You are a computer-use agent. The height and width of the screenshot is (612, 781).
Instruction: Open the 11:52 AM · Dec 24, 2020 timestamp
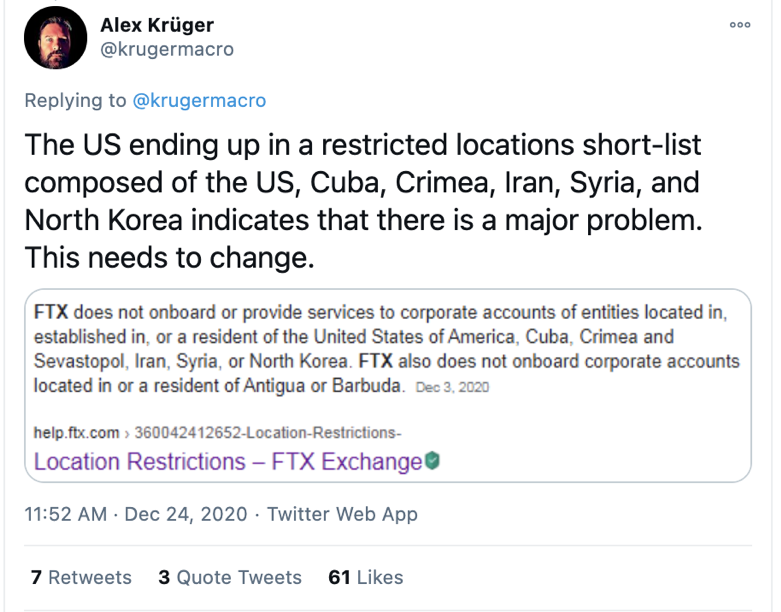coord(132,515)
